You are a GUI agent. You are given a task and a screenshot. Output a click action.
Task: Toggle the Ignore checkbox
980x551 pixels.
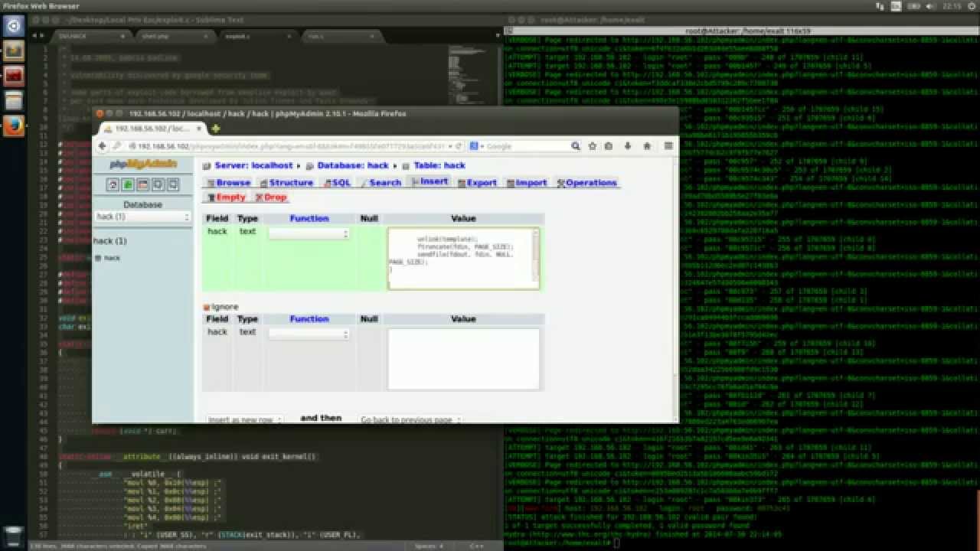pyautogui.click(x=206, y=308)
